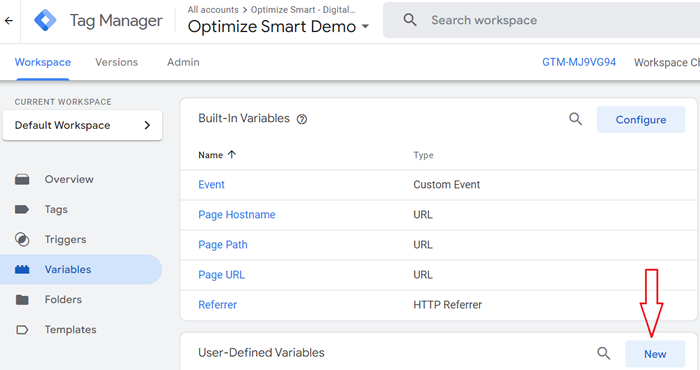700x370 pixels.
Task: Open the Optimize Smart Demo container dropdown
Action: tap(278, 27)
